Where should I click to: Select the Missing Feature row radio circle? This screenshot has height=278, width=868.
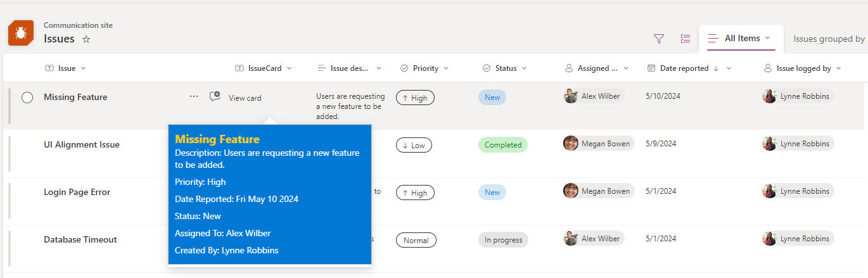(27, 98)
